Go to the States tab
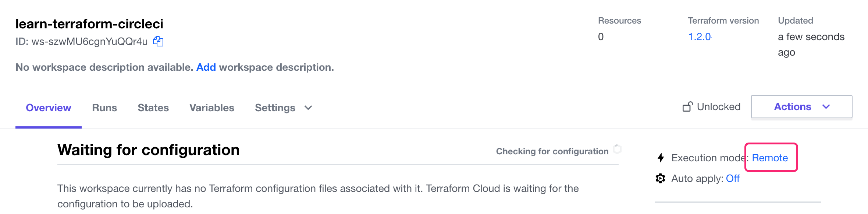The height and width of the screenshot is (214, 868). pyautogui.click(x=153, y=108)
